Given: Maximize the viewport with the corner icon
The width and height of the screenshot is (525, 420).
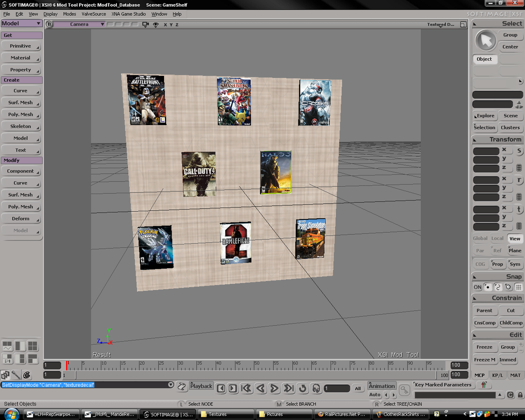Looking at the screenshot, I should point(463,25).
